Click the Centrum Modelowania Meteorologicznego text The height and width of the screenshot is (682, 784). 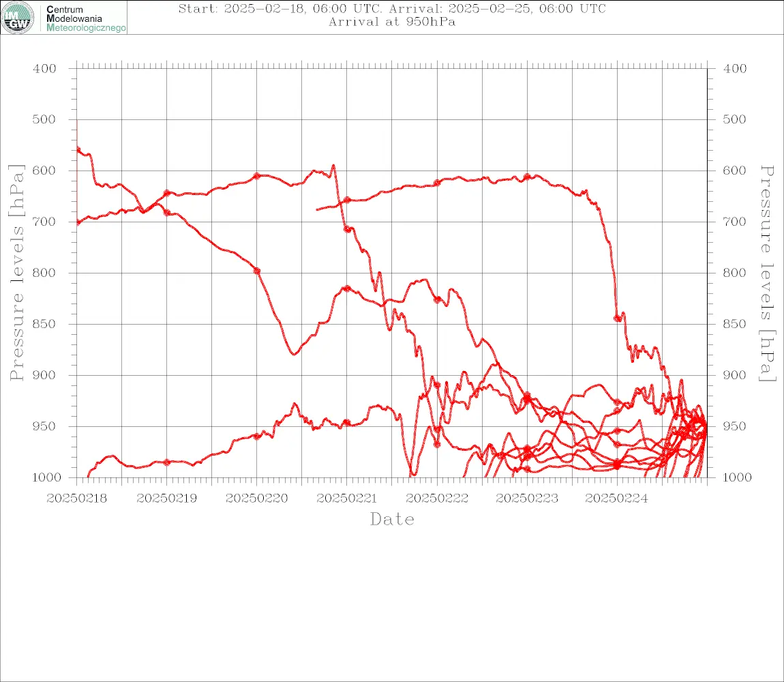[86, 18]
